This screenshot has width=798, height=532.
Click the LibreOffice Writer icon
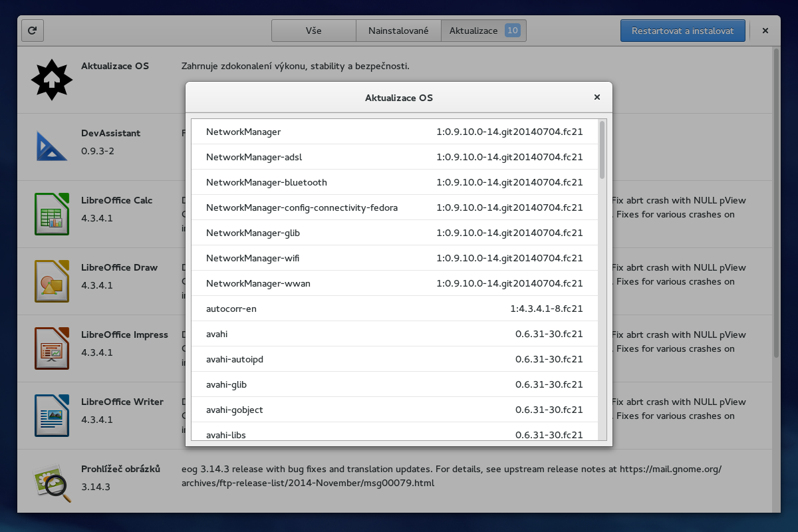[52, 415]
